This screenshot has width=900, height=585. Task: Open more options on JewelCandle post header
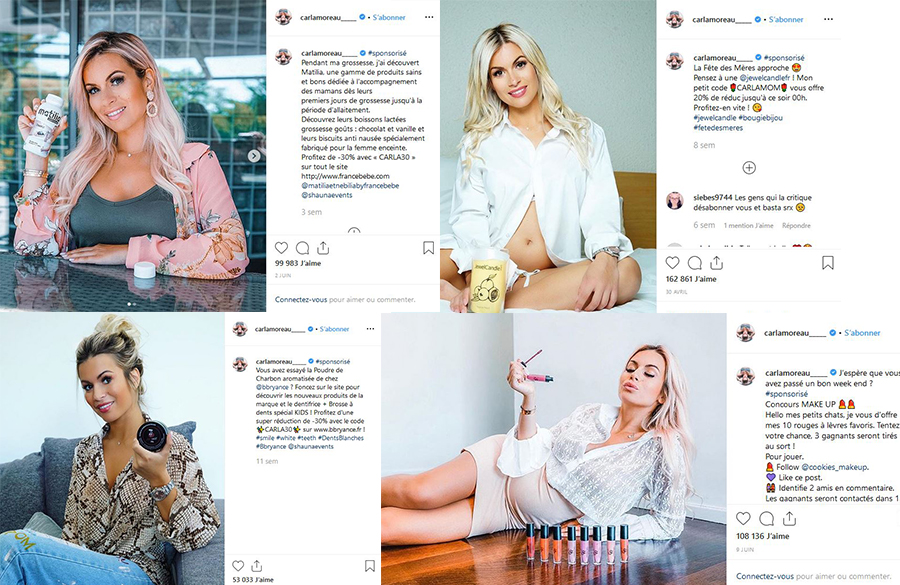pyautogui.click(x=828, y=19)
